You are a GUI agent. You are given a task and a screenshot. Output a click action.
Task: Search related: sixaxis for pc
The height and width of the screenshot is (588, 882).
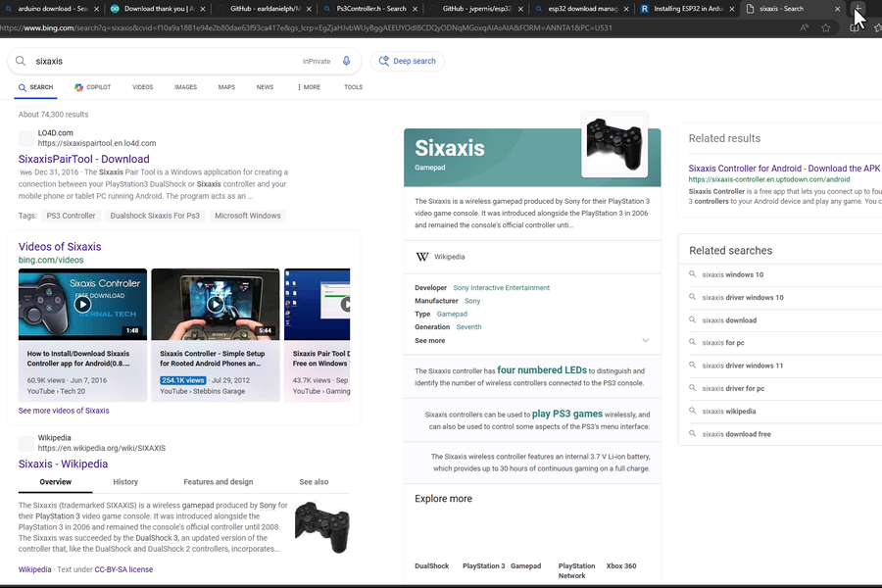coord(723,343)
